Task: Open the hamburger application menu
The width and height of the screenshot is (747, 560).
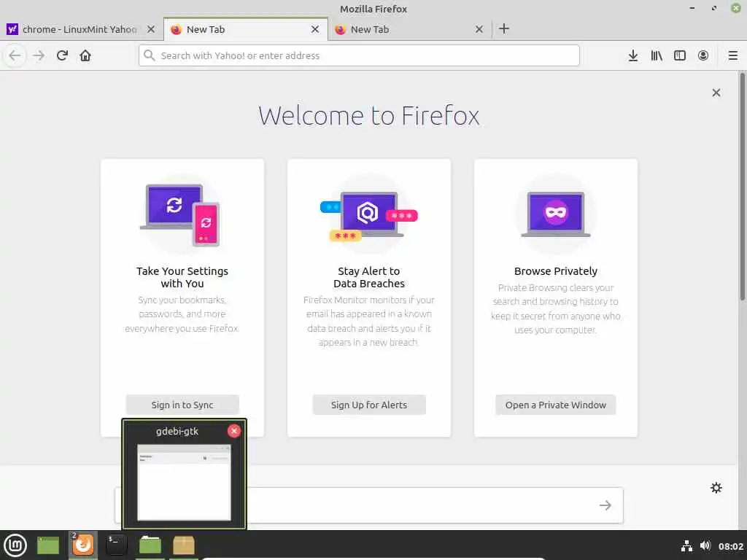Action: [733, 55]
